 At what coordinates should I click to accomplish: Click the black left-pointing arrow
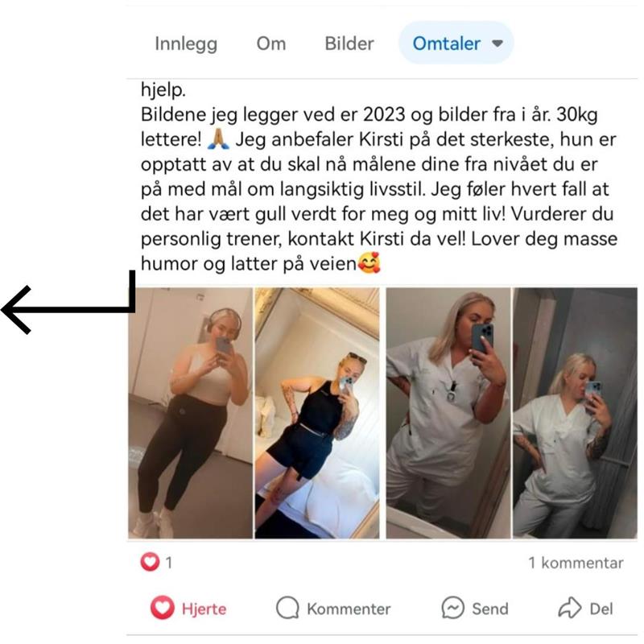point(68,303)
